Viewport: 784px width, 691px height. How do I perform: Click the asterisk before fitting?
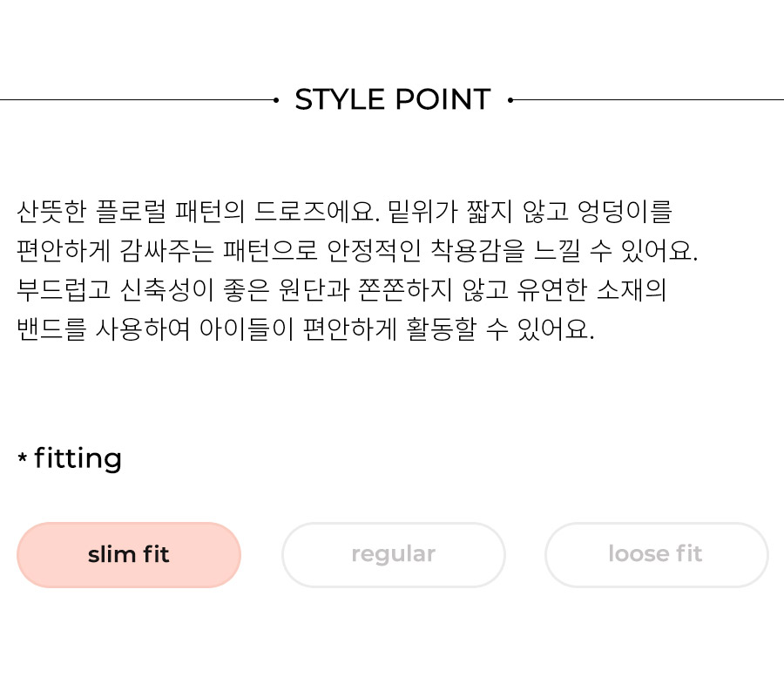22,457
